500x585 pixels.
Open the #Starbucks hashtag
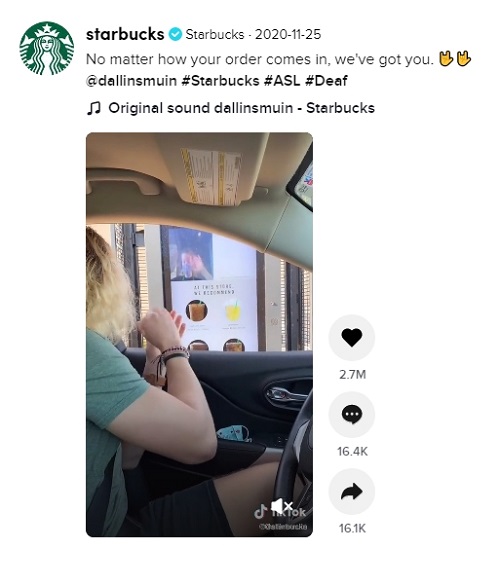click(220, 81)
